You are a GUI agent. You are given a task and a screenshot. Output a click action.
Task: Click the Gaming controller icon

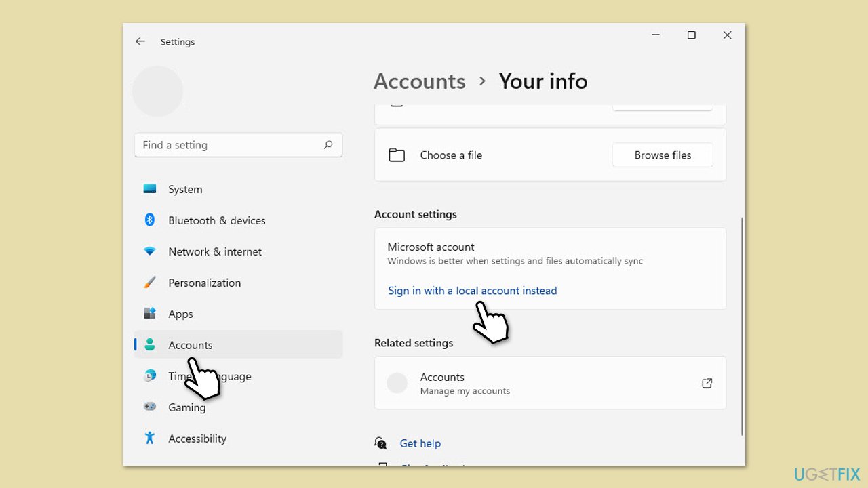[150, 407]
